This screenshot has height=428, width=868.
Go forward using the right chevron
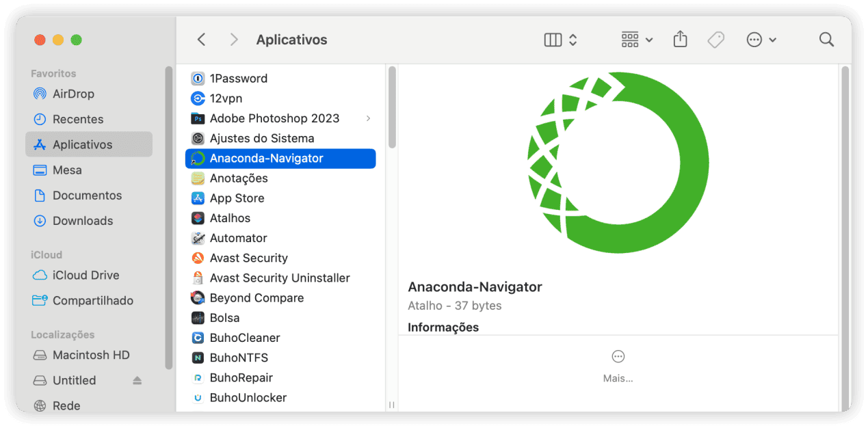(234, 40)
